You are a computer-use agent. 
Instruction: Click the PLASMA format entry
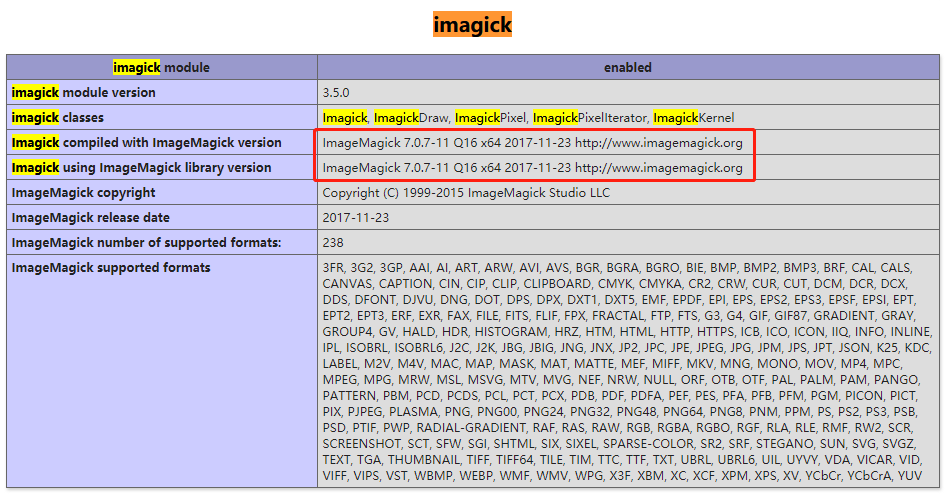(x=412, y=412)
